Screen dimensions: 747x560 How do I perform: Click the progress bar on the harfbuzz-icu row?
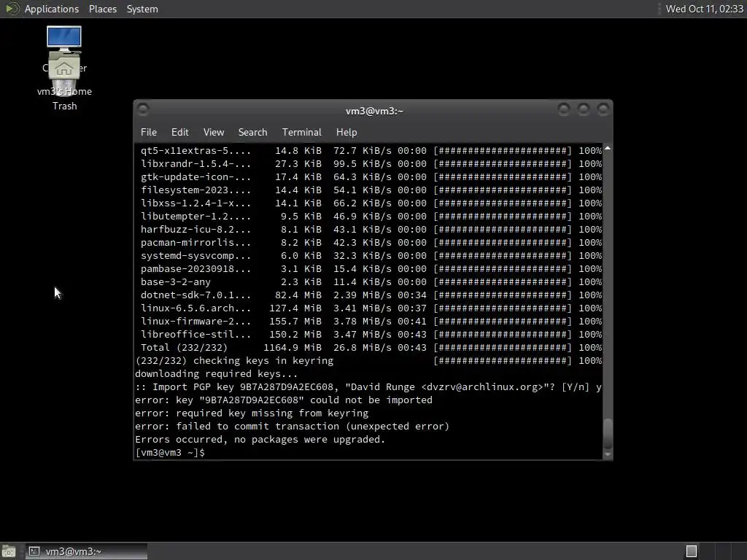point(502,230)
